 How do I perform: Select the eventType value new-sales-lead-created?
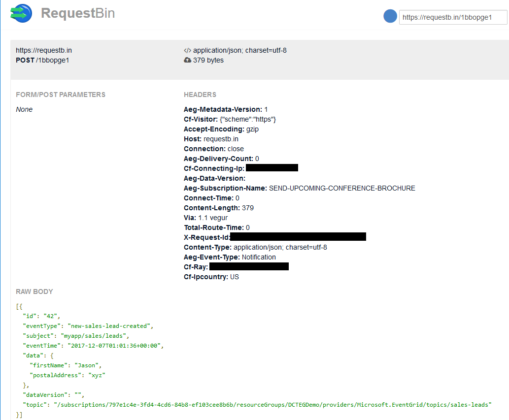tap(109, 325)
